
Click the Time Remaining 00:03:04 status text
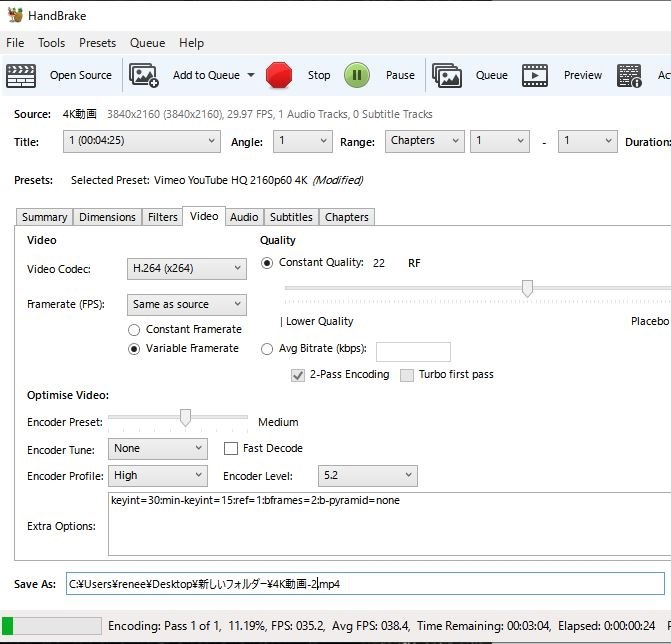point(483,626)
